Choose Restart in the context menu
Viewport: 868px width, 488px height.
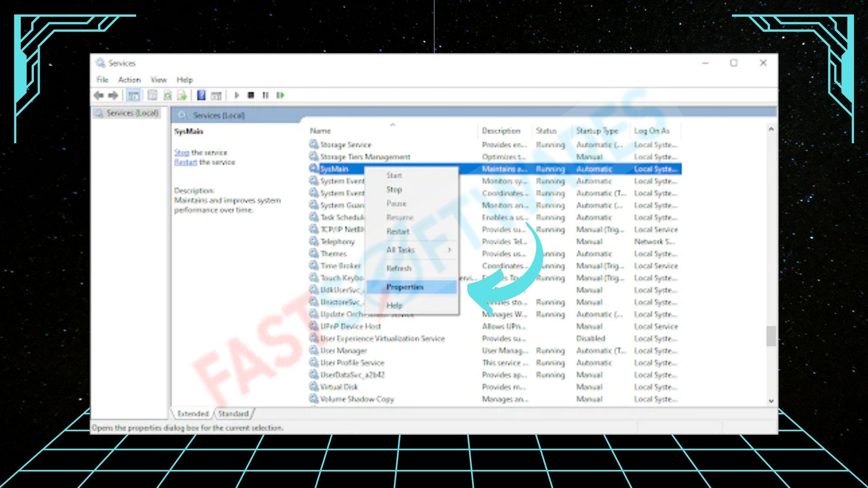pos(412,231)
